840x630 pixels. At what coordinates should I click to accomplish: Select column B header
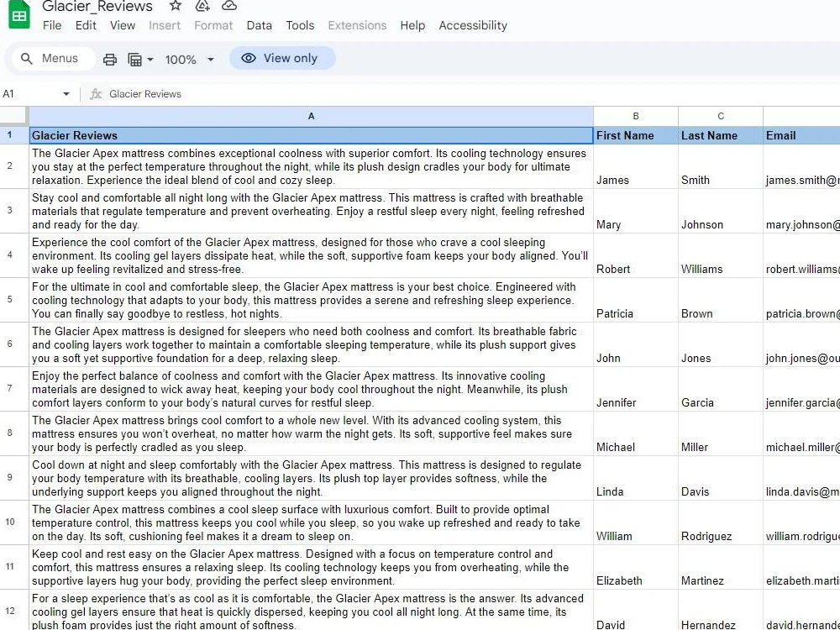tap(635, 116)
